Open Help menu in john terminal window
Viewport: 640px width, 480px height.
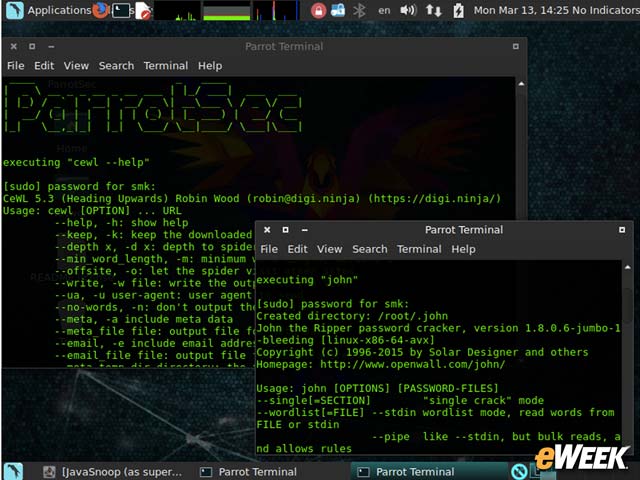click(x=463, y=249)
